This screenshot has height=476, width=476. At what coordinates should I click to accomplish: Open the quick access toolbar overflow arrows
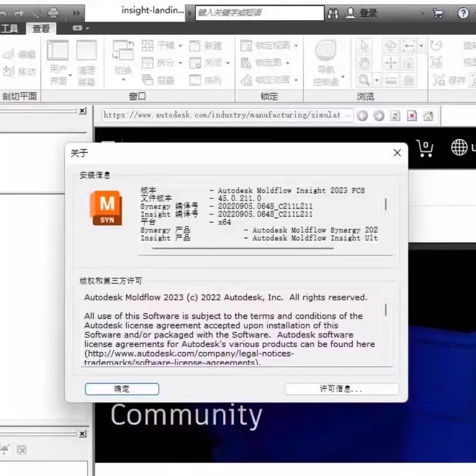coord(76,13)
